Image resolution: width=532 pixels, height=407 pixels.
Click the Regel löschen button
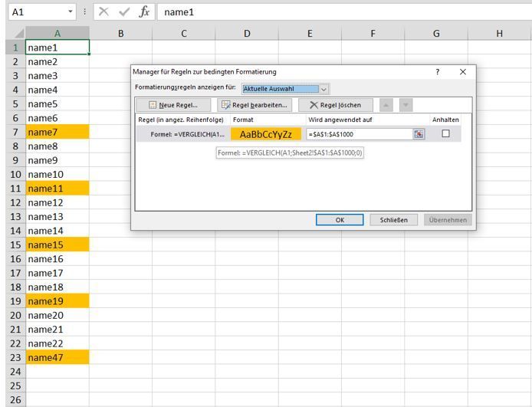[x=335, y=105]
